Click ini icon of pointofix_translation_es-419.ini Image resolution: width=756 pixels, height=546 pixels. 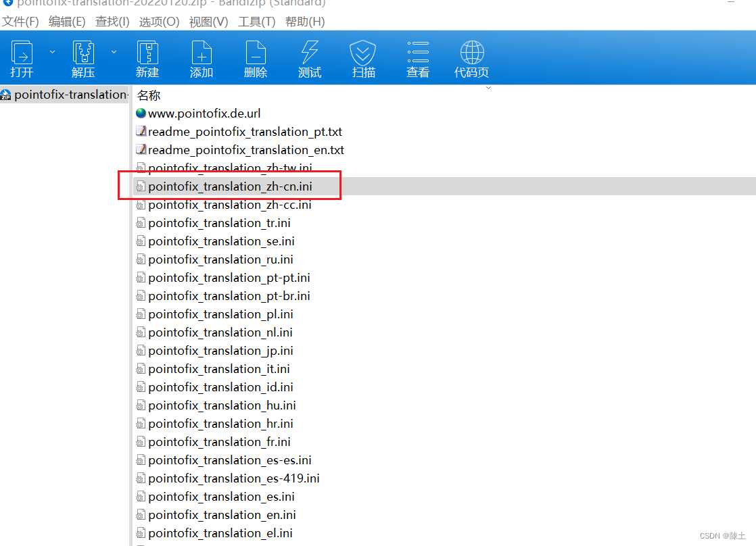pos(141,478)
